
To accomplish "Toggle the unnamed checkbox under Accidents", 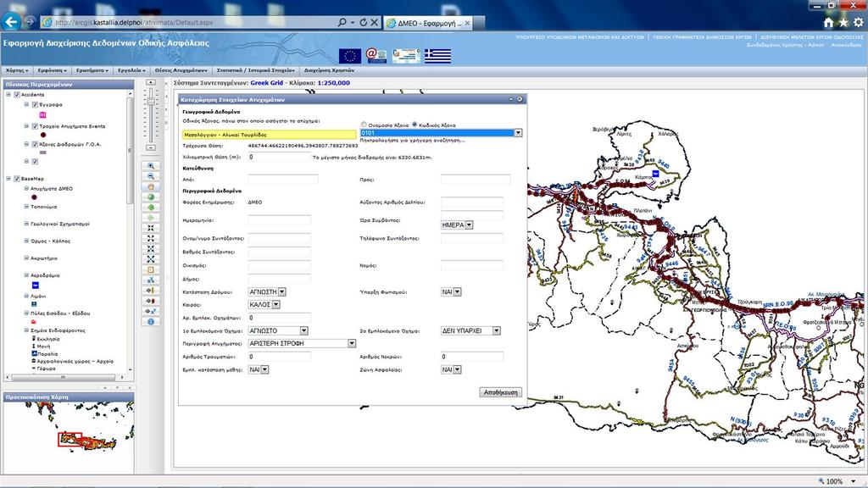I will (x=35, y=162).
